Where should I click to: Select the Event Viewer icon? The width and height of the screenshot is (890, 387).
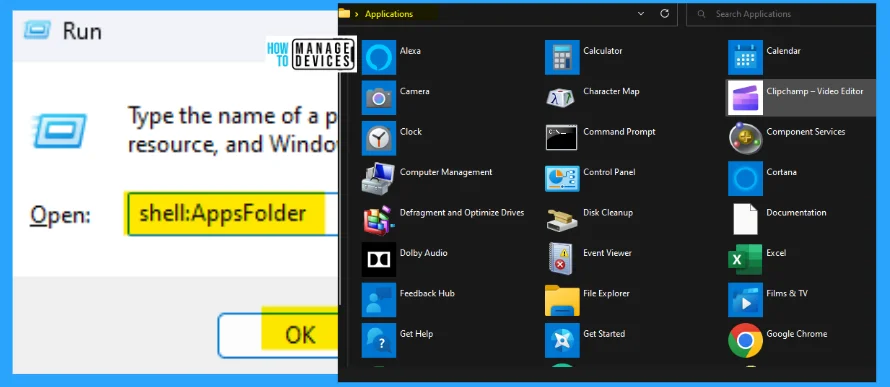pyautogui.click(x=562, y=259)
